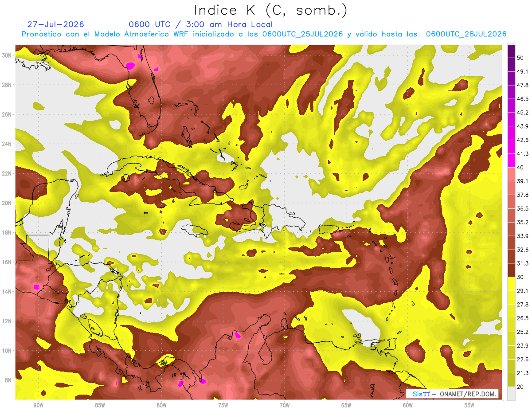Click the colorbar value 27.8
Screen dimensions: 532x411
[x=523, y=305]
